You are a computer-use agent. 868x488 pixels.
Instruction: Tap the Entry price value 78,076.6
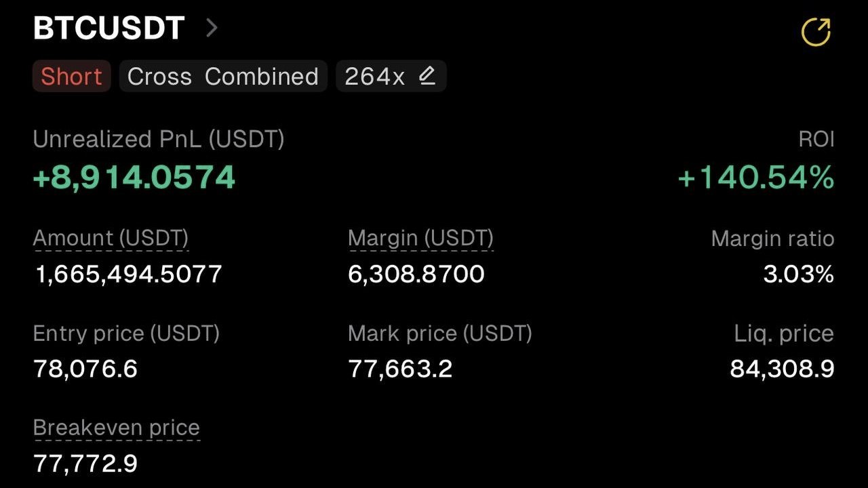(x=85, y=369)
